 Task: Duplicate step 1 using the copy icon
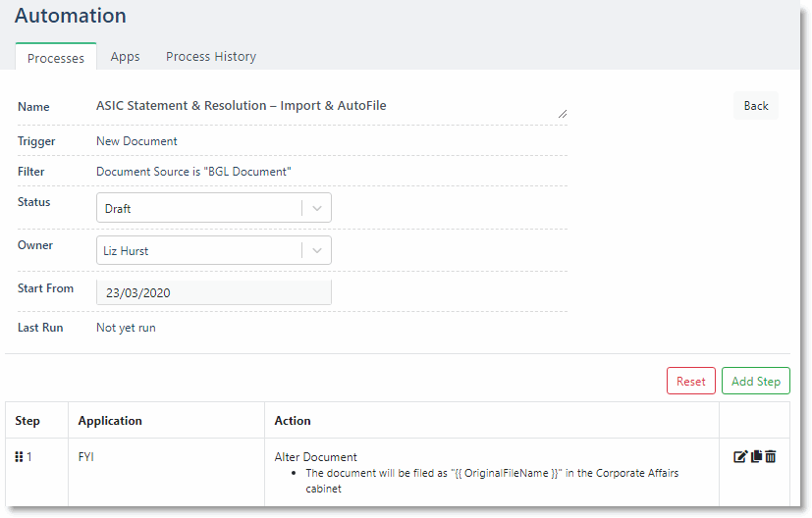(757, 456)
